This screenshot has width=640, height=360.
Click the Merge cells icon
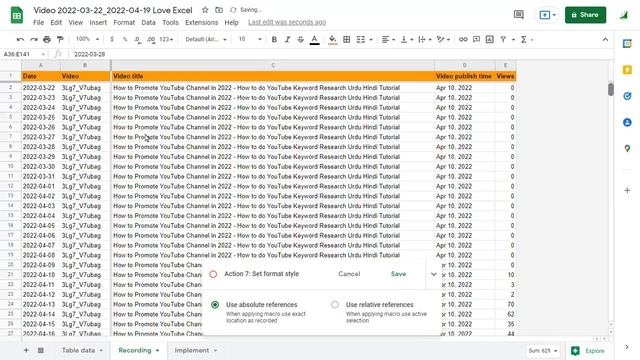pos(361,40)
